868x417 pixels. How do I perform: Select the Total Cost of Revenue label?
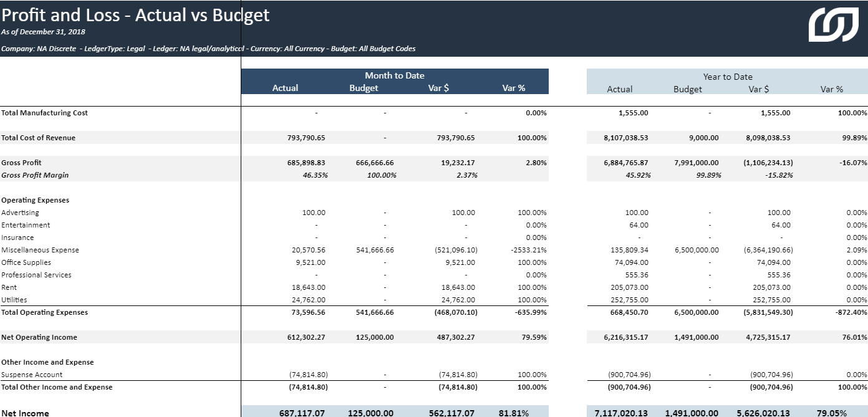coord(38,138)
